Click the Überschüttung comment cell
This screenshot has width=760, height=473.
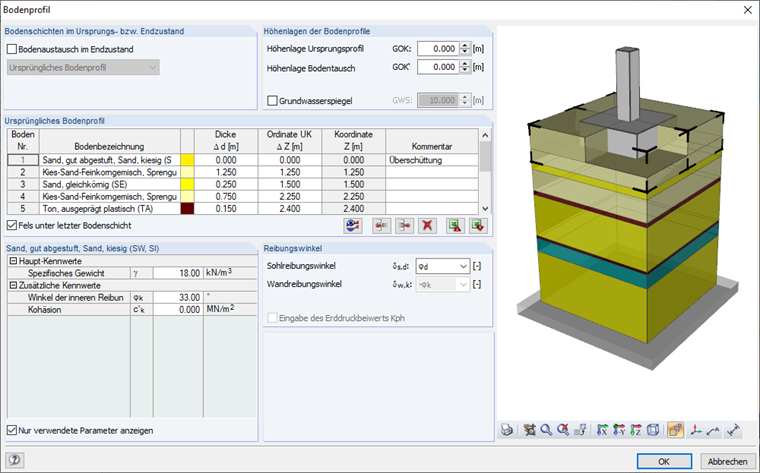tap(432, 160)
